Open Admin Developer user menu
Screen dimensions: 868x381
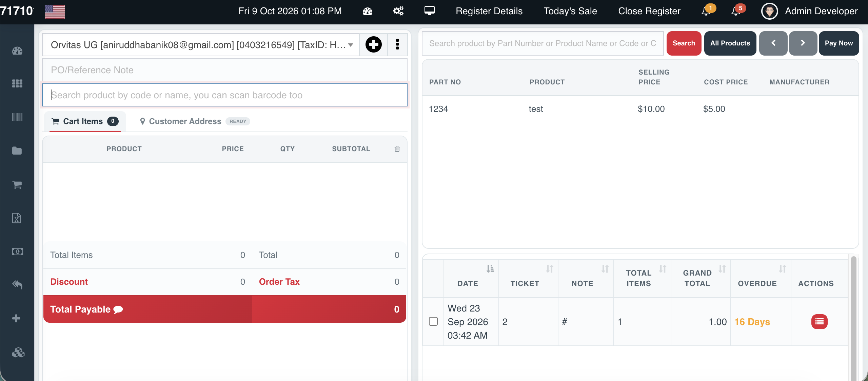(810, 11)
